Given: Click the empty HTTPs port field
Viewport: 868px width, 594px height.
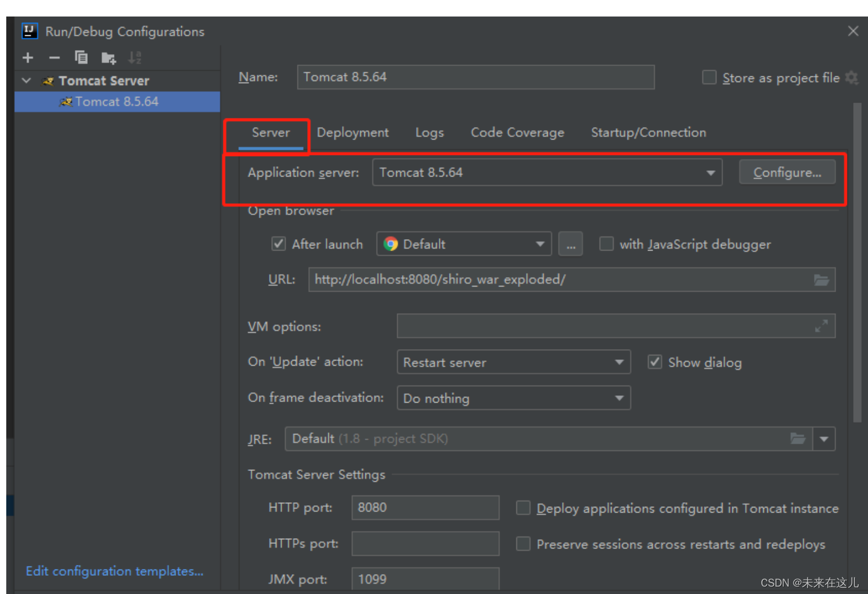Looking at the screenshot, I should point(426,543).
